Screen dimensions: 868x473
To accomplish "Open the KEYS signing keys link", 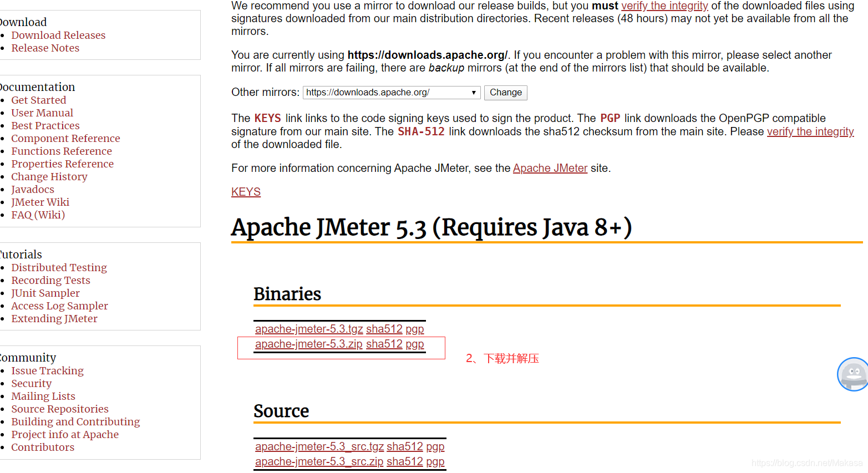I will [x=246, y=192].
